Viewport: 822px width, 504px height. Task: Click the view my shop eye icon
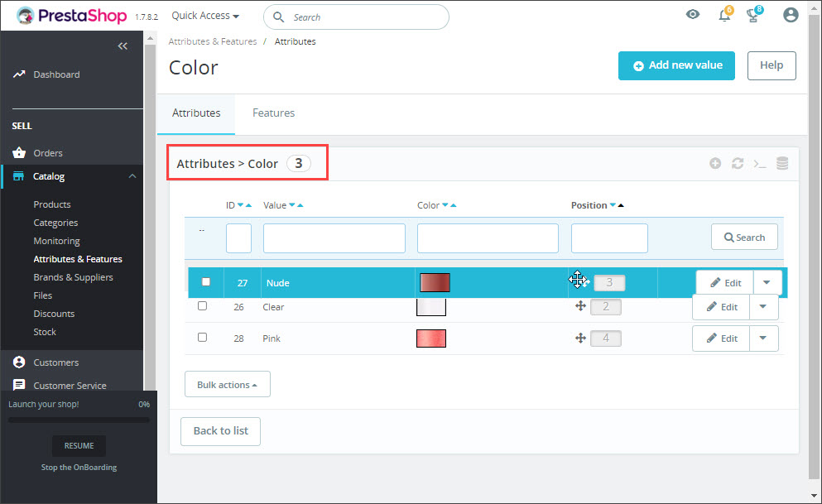[693, 15]
